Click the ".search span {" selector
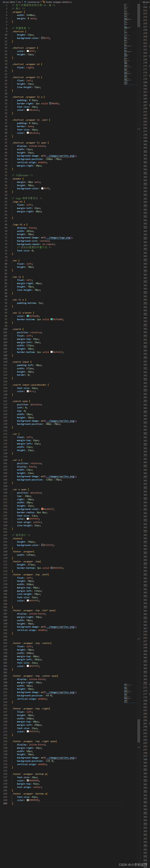The image size is (150, 868). 21,401
